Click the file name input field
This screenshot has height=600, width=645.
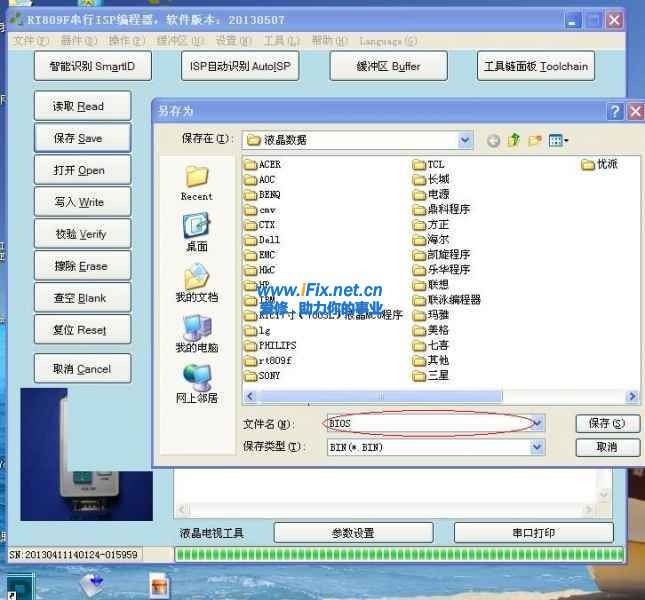[x=430, y=424]
